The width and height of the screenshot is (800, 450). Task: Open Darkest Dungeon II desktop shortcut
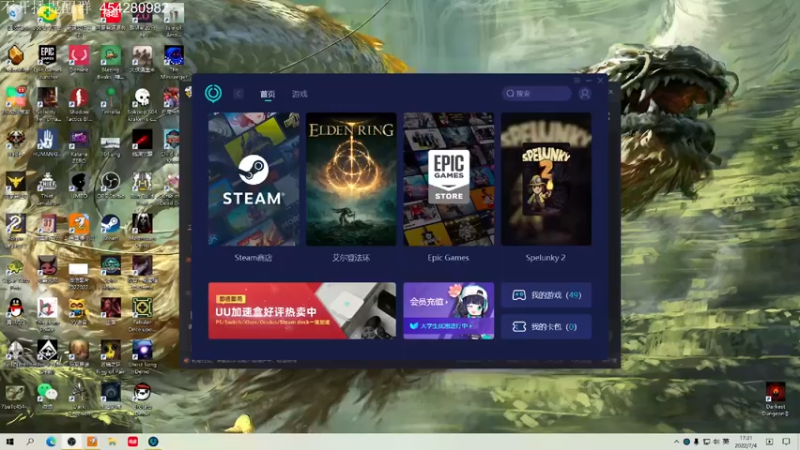[776, 399]
